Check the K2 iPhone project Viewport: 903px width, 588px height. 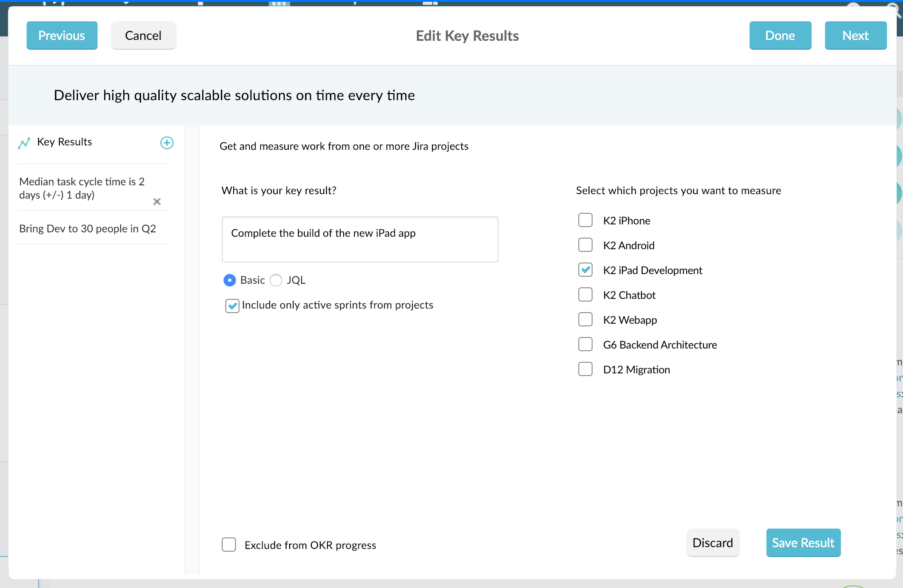585,220
